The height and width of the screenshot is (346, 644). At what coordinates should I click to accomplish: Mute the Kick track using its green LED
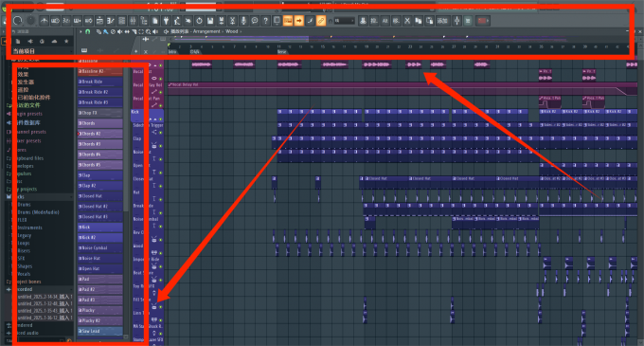point(161,119)
